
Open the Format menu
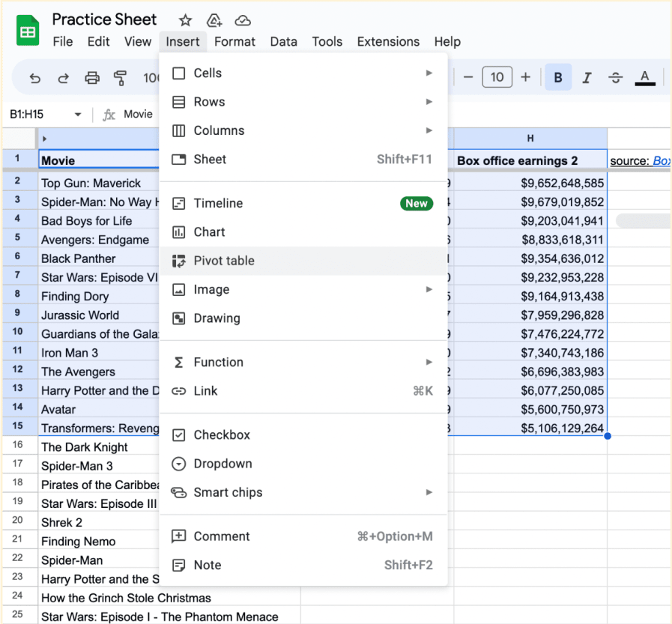234,41
